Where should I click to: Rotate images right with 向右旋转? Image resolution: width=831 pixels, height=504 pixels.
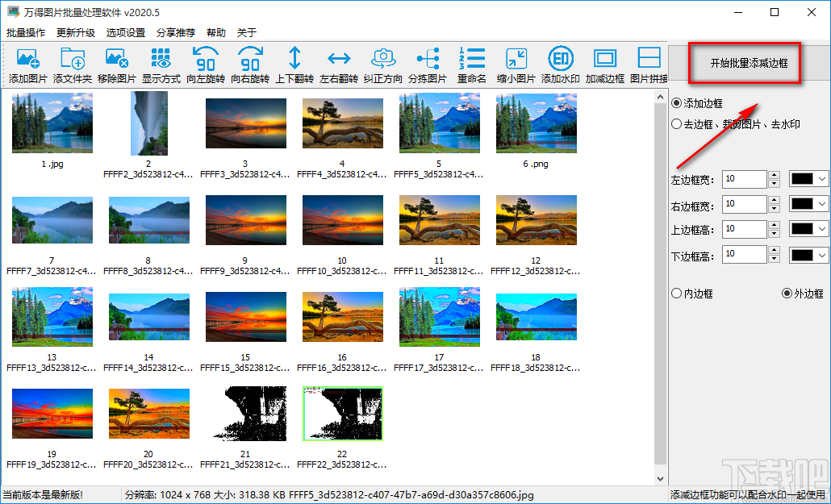click(x=250, y=65)
